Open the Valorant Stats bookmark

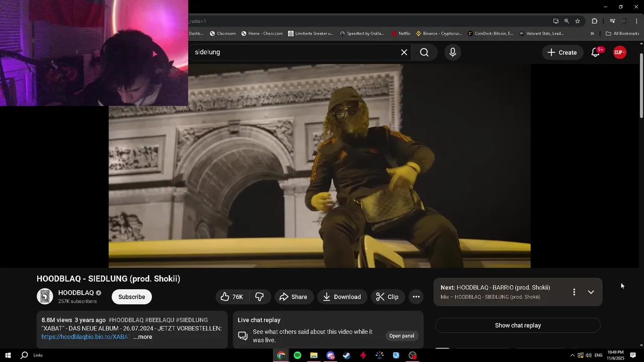click(x=541, y=34)
